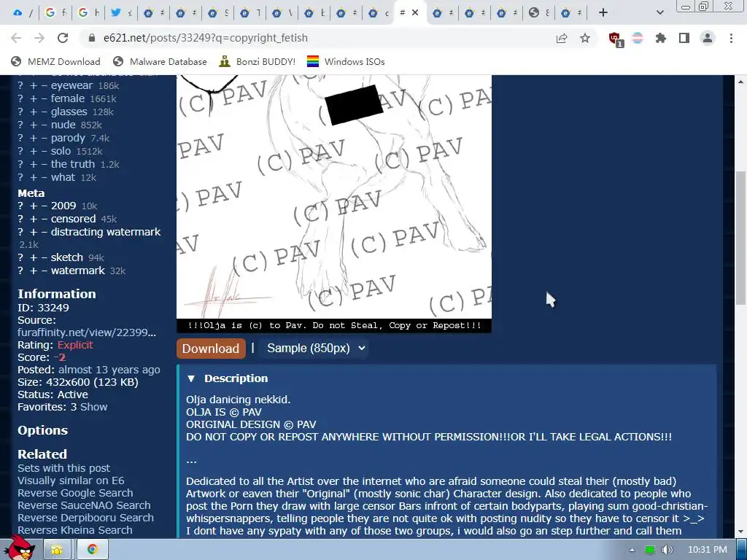Show hidden system tray icons
Screen dimensions: 747x560
coord(632,550)
